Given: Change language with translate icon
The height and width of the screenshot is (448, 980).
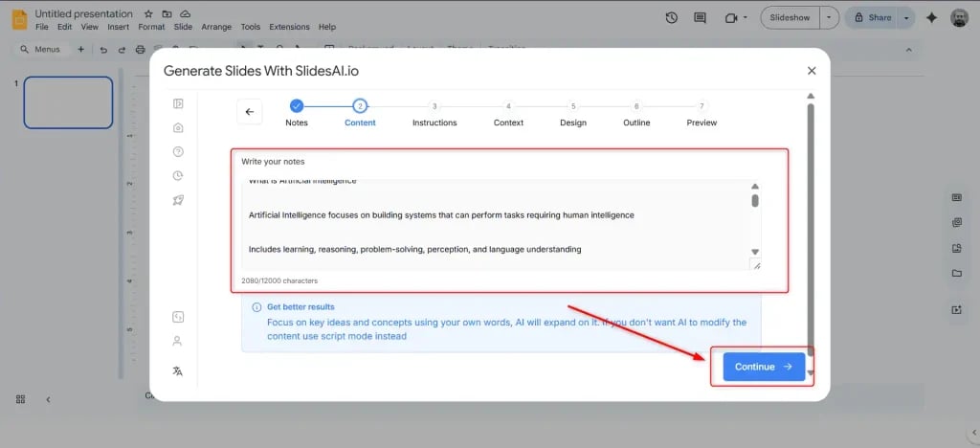Looking at the screenshot, I should point(177,370).
